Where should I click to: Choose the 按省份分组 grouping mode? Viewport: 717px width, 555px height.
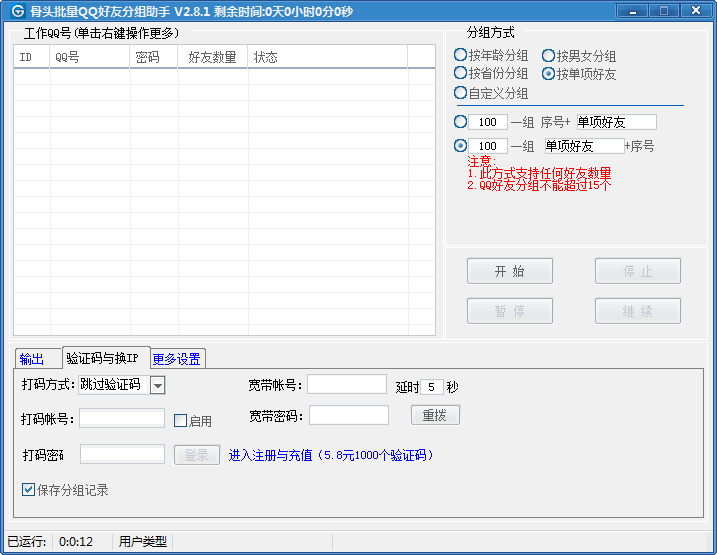[461, 74]
